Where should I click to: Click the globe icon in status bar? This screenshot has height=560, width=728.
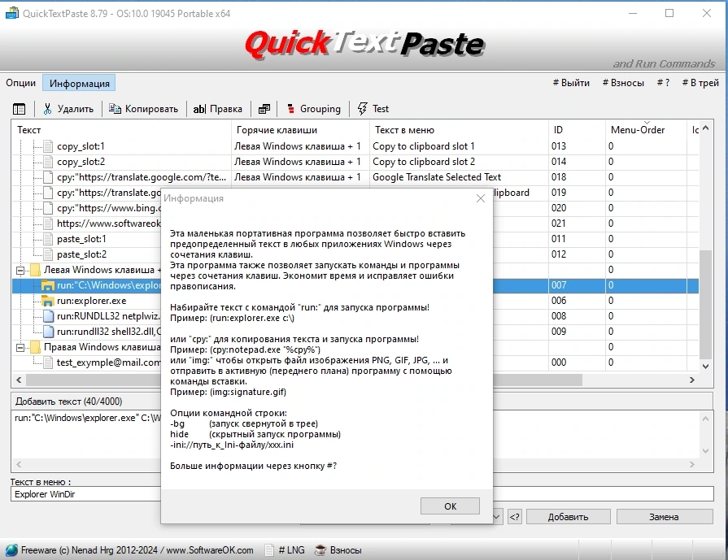[x=11, y=550]
